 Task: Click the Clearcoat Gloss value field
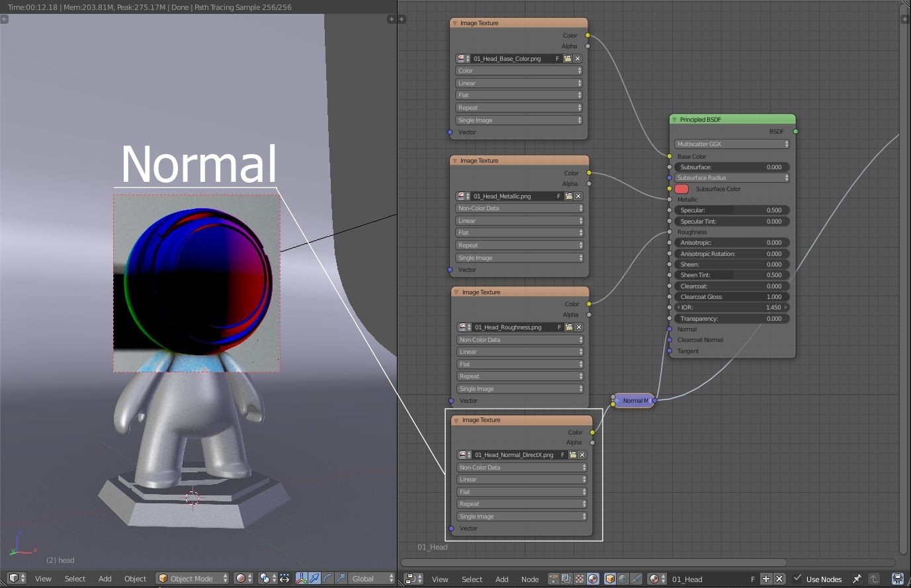[732, 297]
